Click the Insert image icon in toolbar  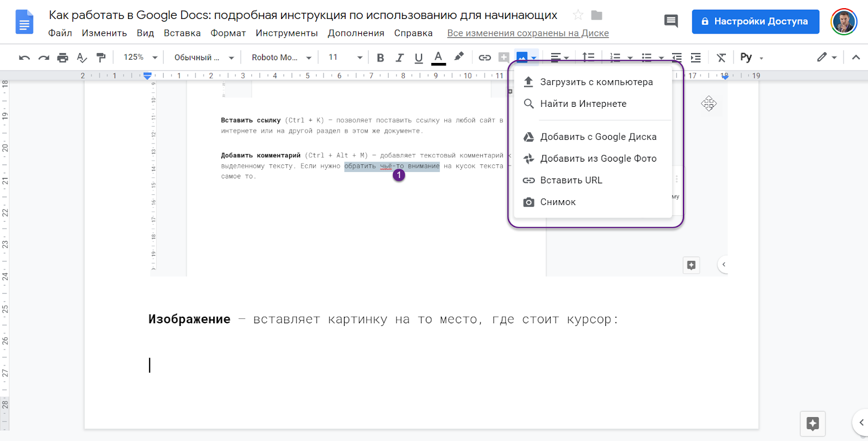coord(522,57)
